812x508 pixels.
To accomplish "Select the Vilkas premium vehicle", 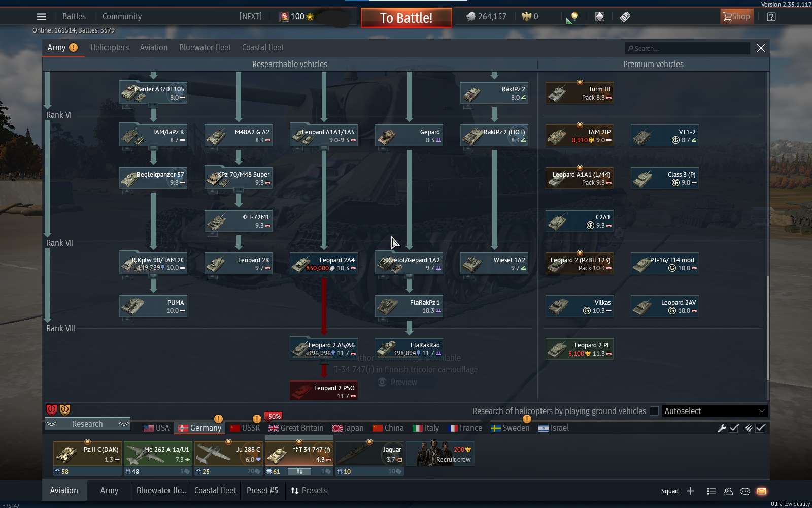I will point(580,306).
